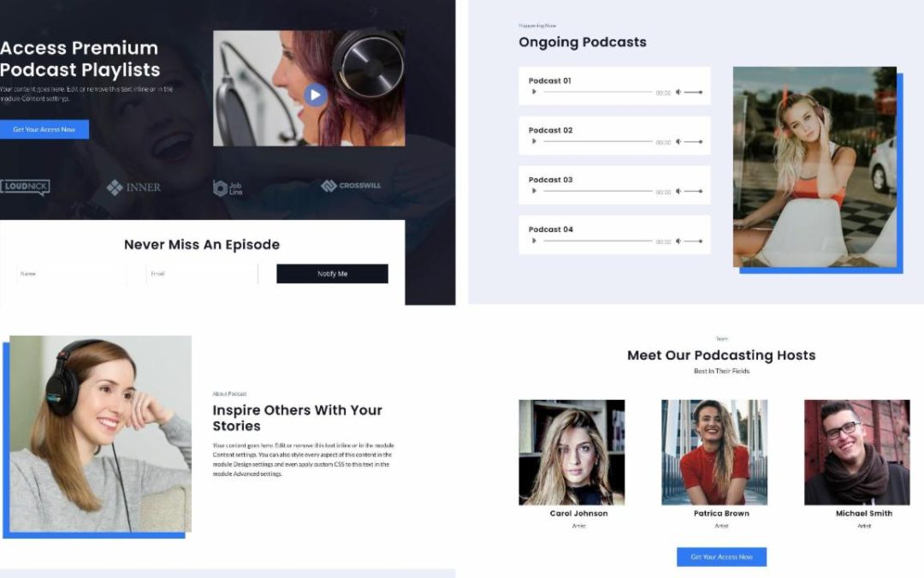The width and height of the screenshot is (924, 578).
Task: Click the LOUDNICK logo
Action: [x=25, y=187]
